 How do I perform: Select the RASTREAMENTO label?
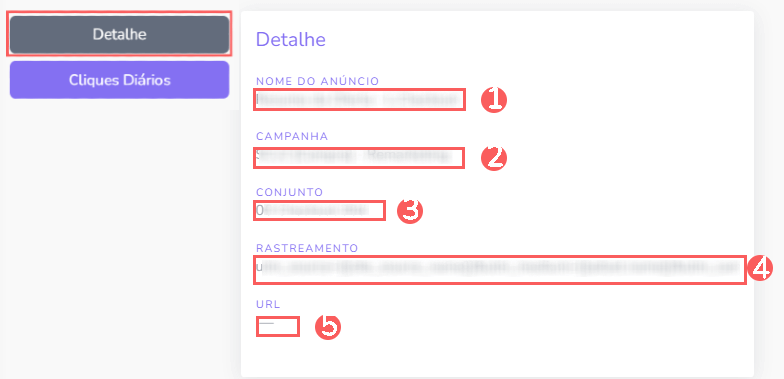[x=307, y=248]
